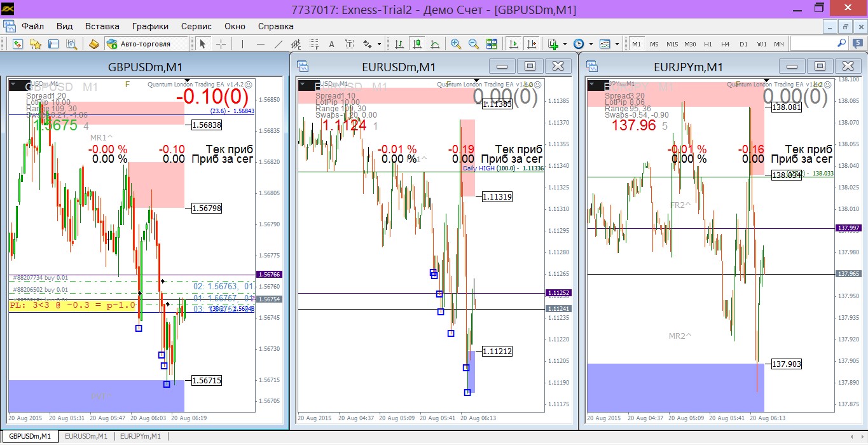Select the arrow cursor tool
868x445 pixels.
[x=203, y=44]
